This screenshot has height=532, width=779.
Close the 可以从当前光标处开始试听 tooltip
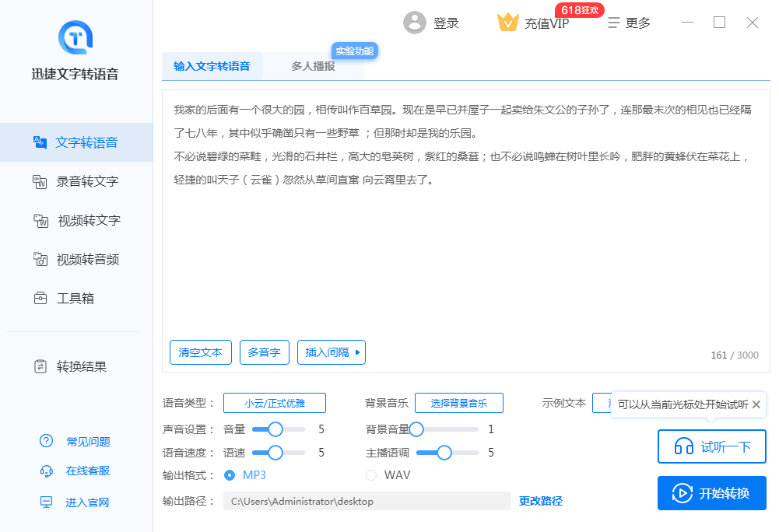(x=756, y=404)
